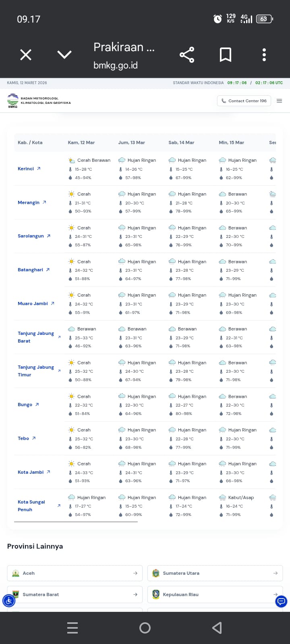Select Aceh province card
Screen dimensions: 290x644
tap(75, 573)
